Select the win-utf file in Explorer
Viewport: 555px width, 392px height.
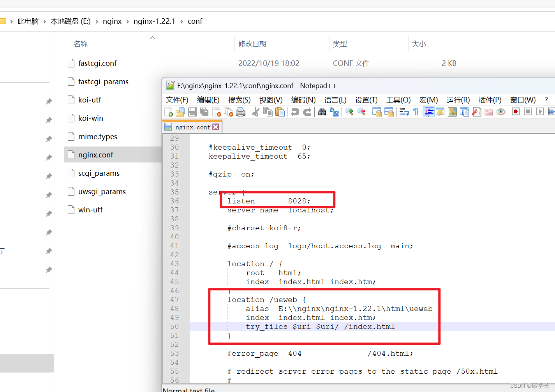coord(90,210)
